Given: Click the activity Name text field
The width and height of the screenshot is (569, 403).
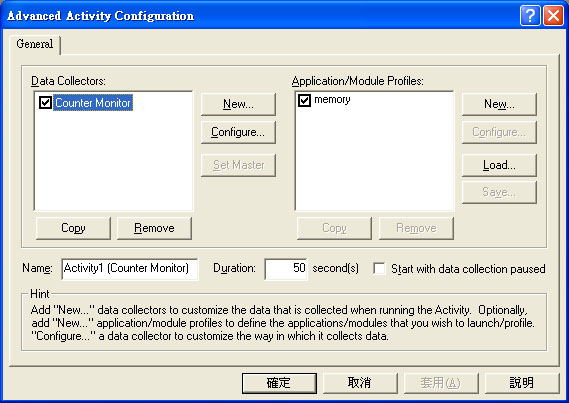Looking at the screenshot, I should [x=130, y=269].
